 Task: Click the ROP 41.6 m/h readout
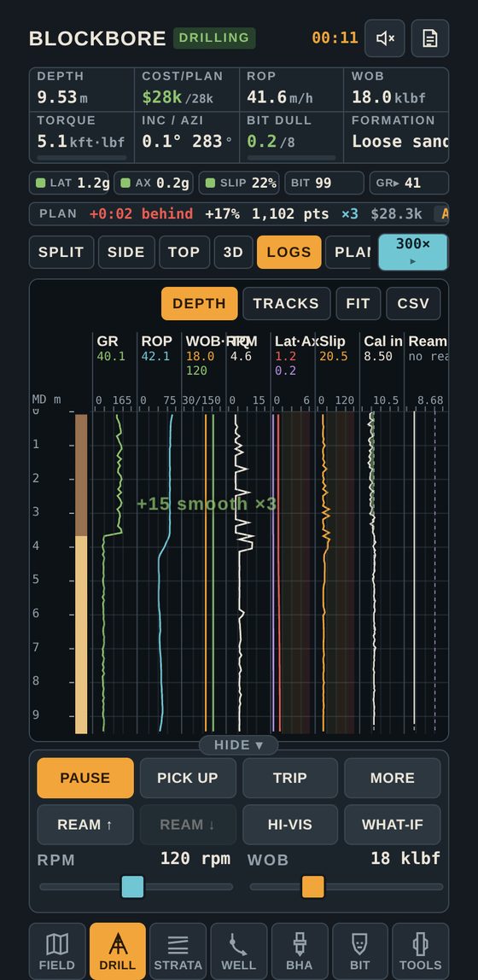pos(292,90)
